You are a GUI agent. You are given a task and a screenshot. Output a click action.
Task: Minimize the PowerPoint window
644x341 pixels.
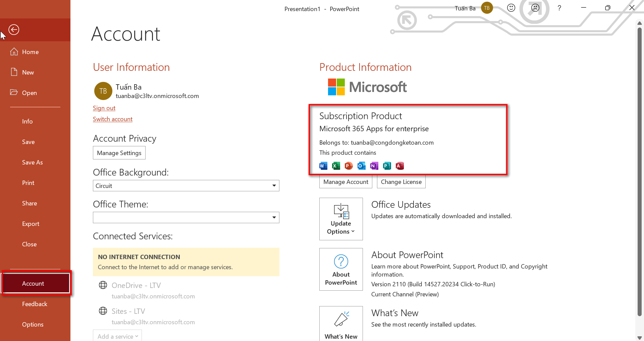(x=584, y=8)
